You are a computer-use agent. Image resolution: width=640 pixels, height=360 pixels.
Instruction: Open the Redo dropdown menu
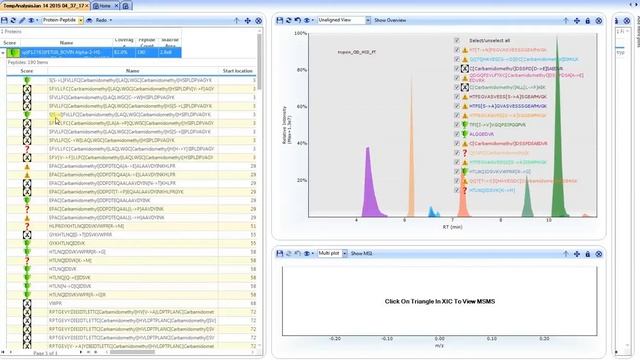tap(111, 20)
